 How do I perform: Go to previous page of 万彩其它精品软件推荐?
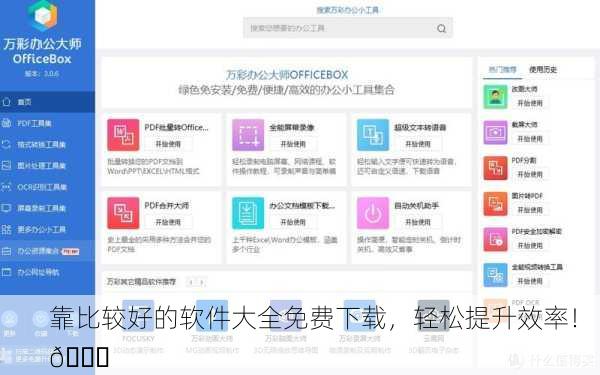pyautogui.click(x=191, y=282)
